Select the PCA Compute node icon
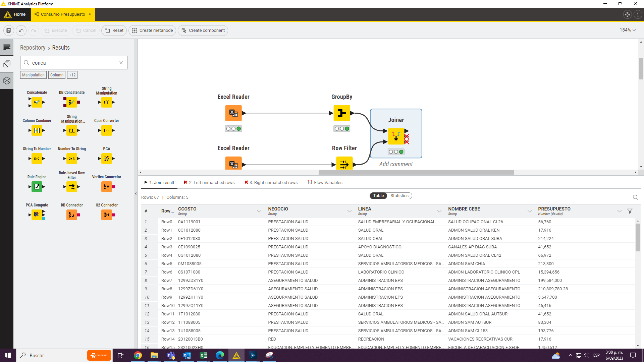The height and width of the screenshot is (362, 644). pyautogui.click(x=37, y=215)
